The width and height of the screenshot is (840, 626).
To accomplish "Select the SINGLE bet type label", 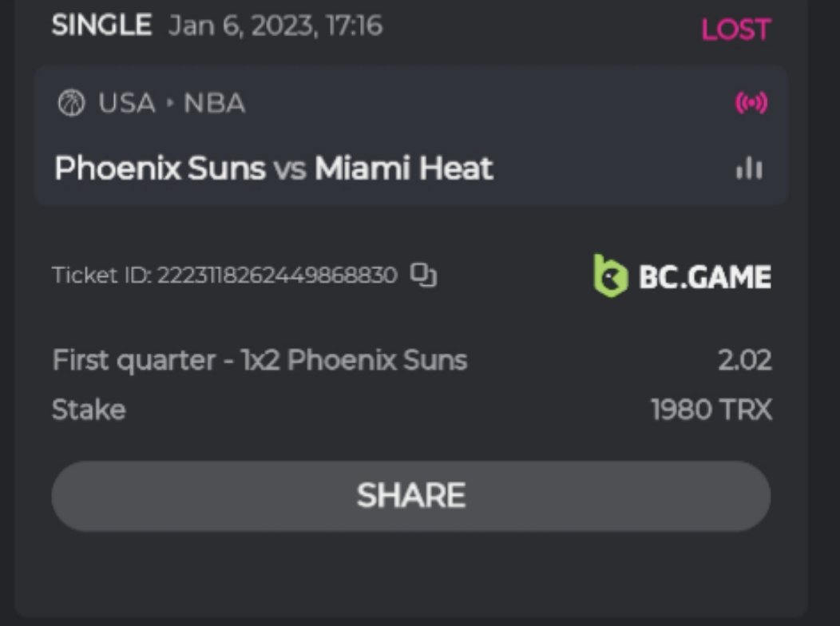I will click(x=101, y=26).
